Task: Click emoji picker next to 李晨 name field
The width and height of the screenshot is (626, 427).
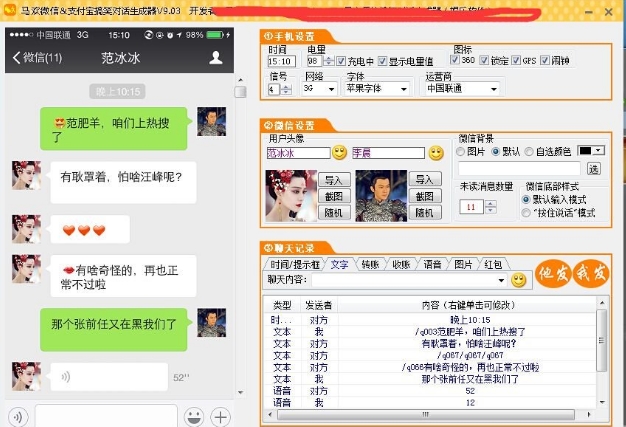Action: click(436, 153)
